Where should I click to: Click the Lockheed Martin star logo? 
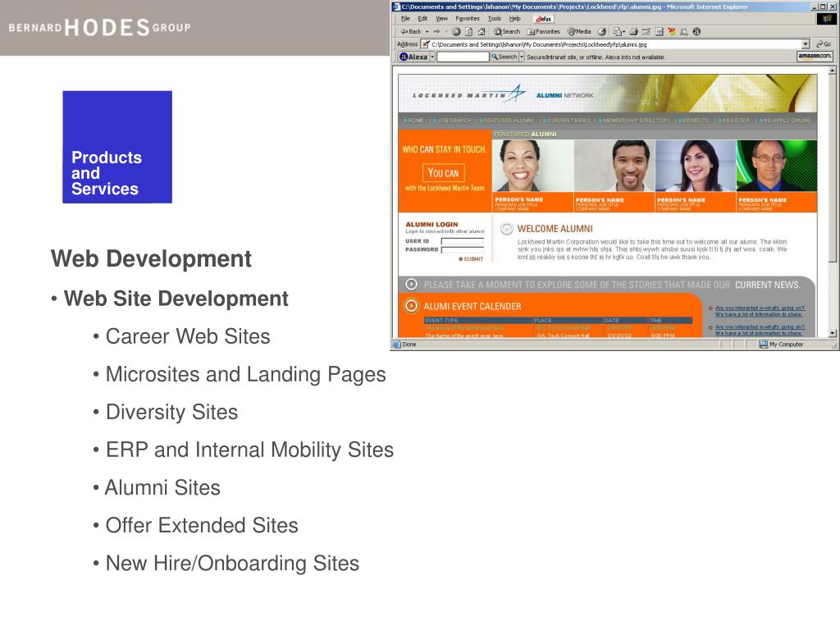coord(517,94)
